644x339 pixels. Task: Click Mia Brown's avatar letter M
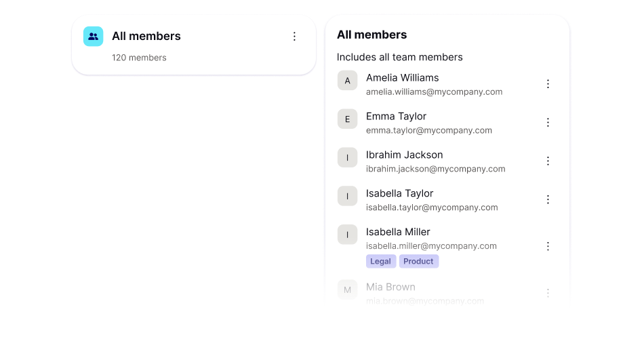pos(348,290)
